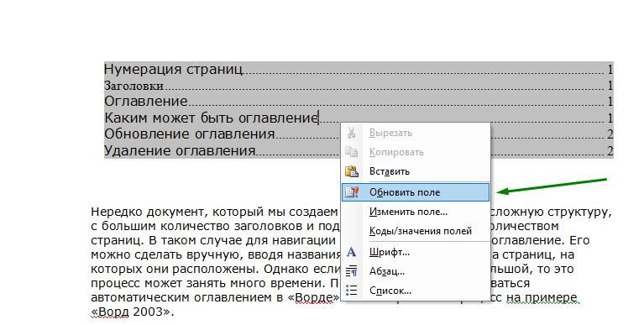Click the text «Ворд 2003» in paragraph

pos(130,312)
